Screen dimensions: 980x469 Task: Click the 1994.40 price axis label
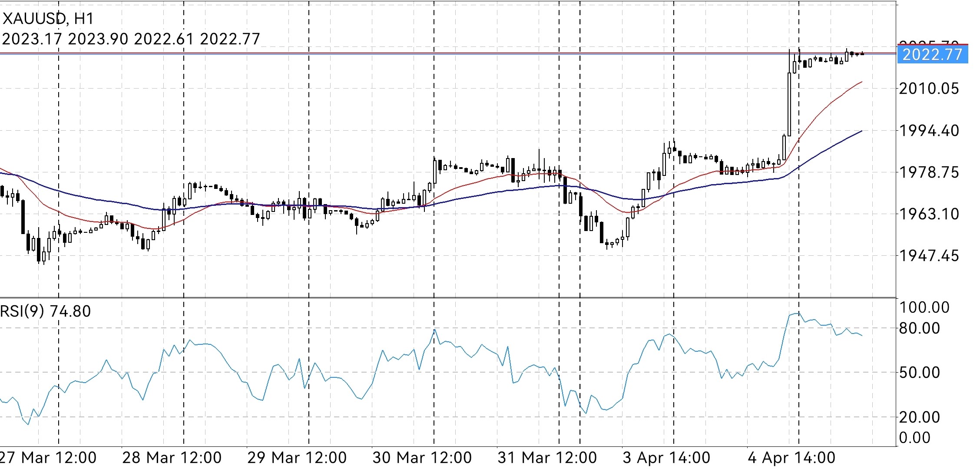(929, 130)
